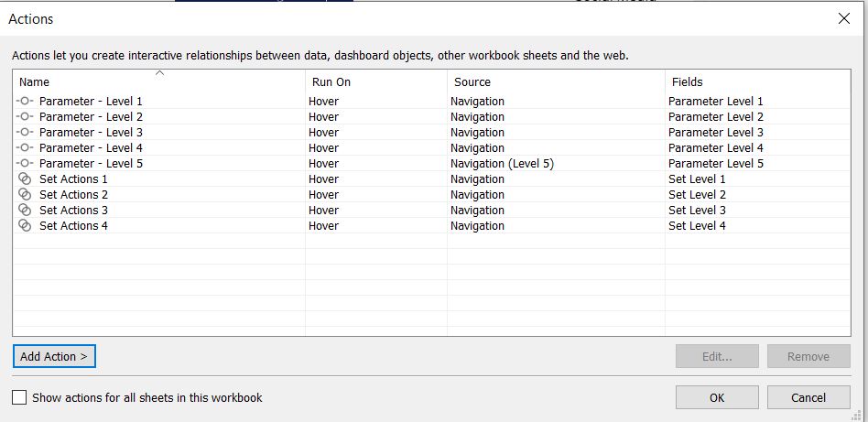Sort the list by the Name column header
Image resolution: width=868 pixels, height=422 pixels.
pos(34,82)
